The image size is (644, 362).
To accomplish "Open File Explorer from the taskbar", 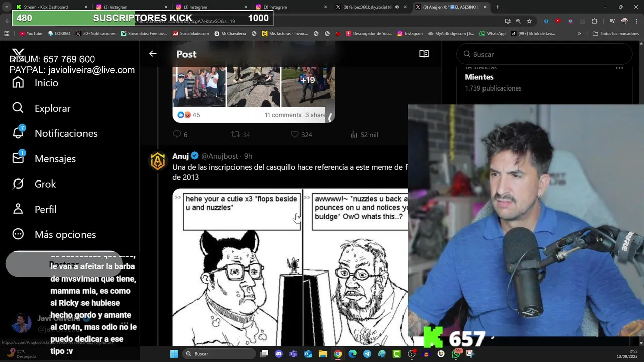I will click(323, 354).
